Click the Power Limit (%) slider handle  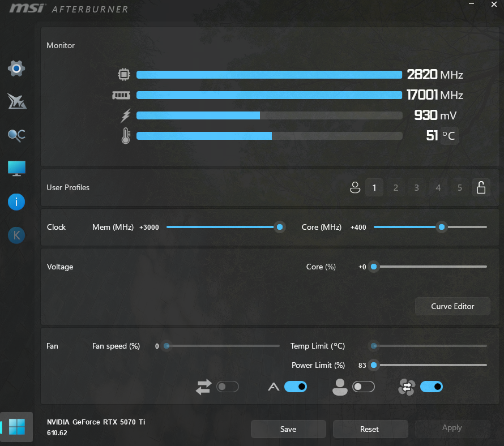tap(374, 366)
